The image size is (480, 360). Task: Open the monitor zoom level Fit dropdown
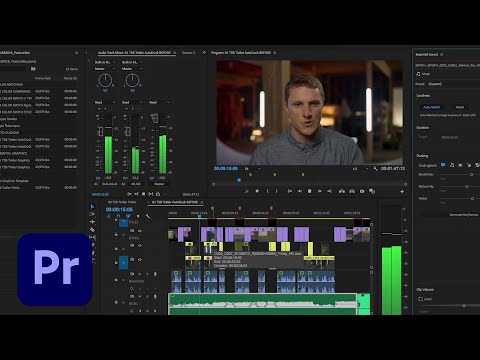coord(252,169)
